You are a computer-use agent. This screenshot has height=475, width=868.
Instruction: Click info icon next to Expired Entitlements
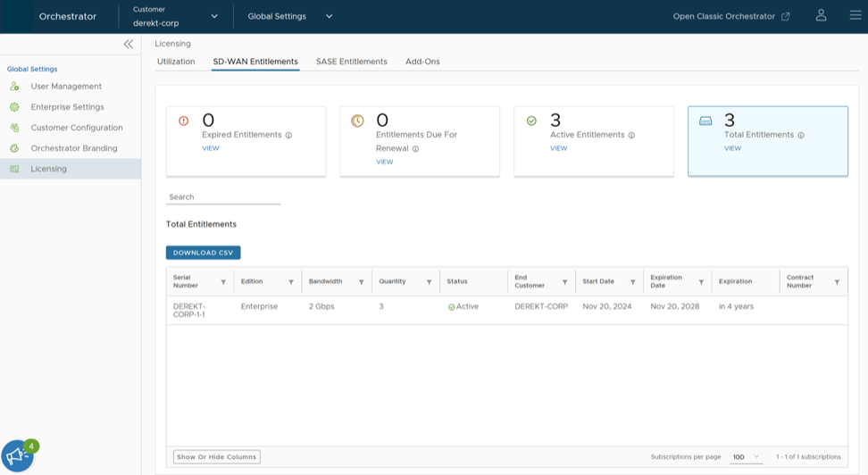pos(288,136)
